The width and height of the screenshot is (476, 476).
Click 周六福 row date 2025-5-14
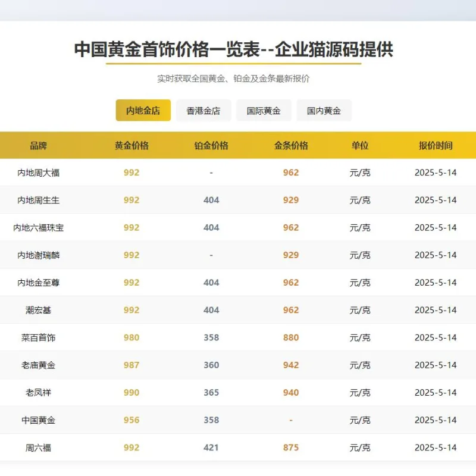click(436, 447)
